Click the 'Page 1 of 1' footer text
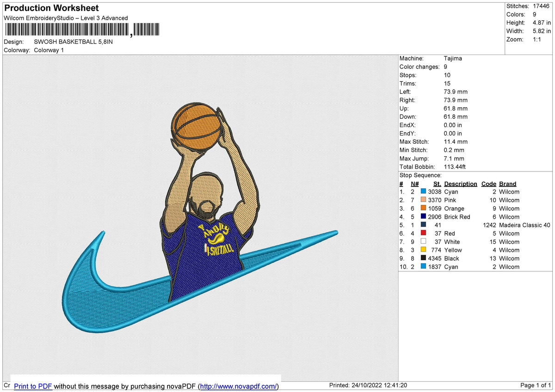The height and width of the screenshot is (392, 555). tap(536, 385)
